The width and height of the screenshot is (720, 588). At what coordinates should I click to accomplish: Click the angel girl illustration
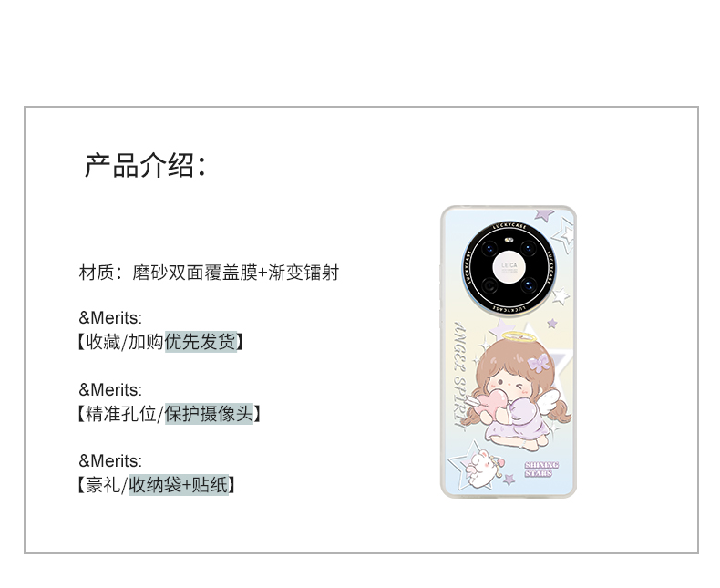point(518,389)
